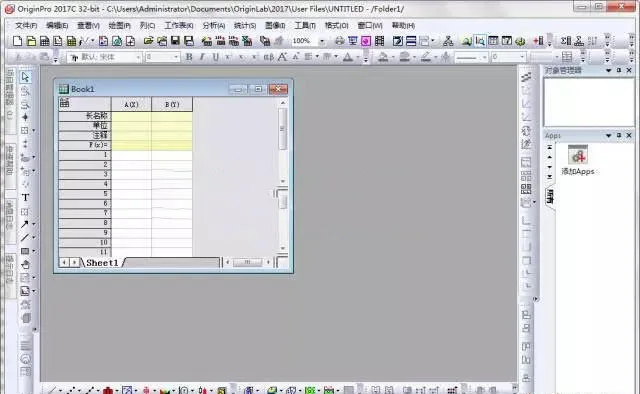Click the New Folder icon in the toolbar

coord(31,41)
